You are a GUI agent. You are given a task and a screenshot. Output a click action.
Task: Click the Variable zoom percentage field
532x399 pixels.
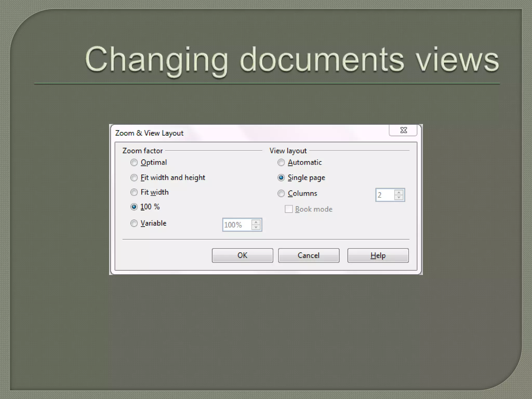[237, 225]
